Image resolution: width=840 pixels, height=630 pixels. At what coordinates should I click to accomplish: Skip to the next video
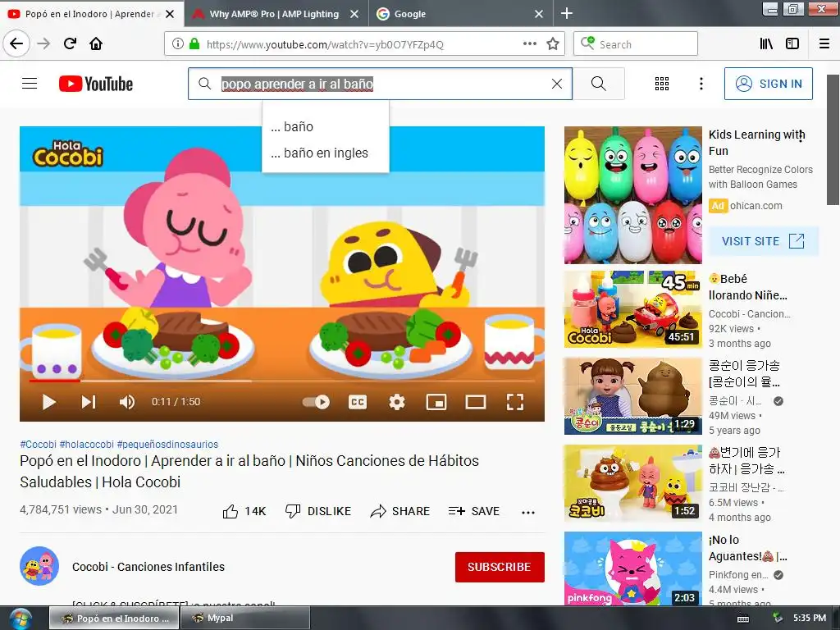pos(89,402)
